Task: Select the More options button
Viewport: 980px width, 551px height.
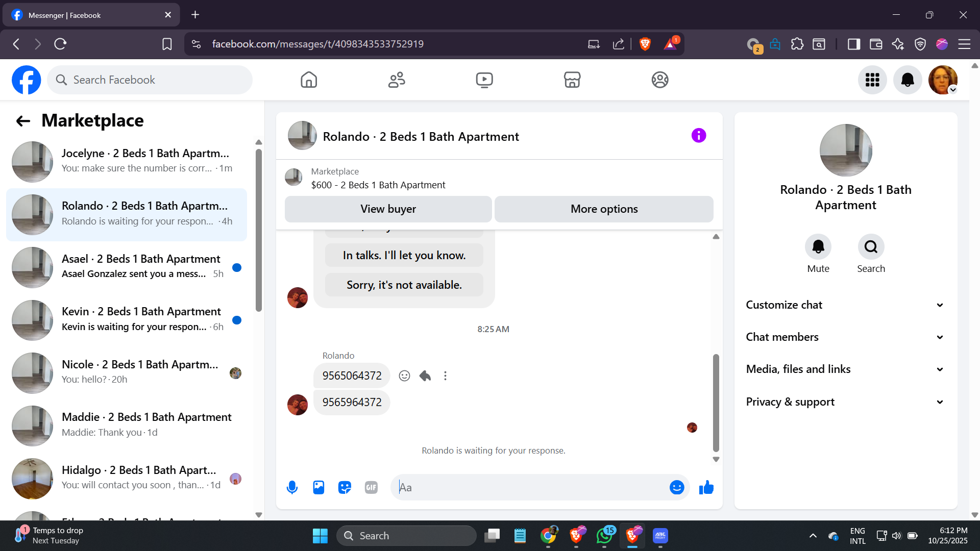Action: (x=604, y=209)
